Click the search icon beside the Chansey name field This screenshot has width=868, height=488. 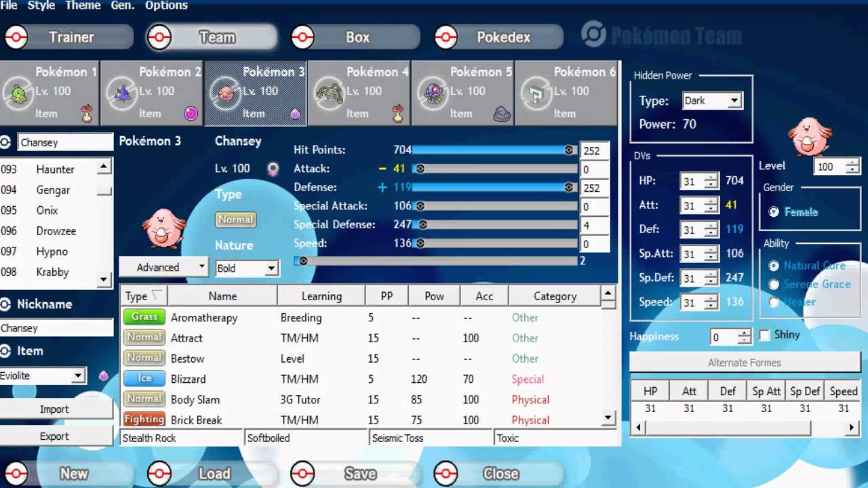coord(5,142)
